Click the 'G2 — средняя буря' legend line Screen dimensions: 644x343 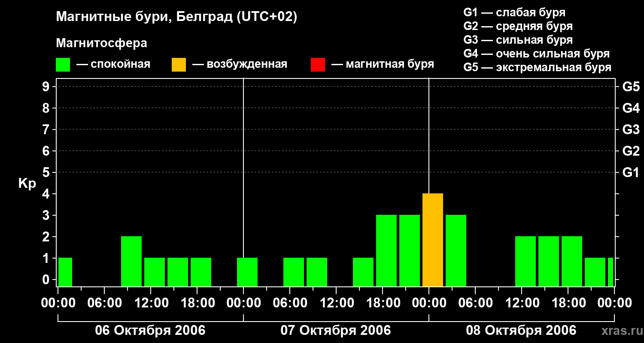coord(518,26)
